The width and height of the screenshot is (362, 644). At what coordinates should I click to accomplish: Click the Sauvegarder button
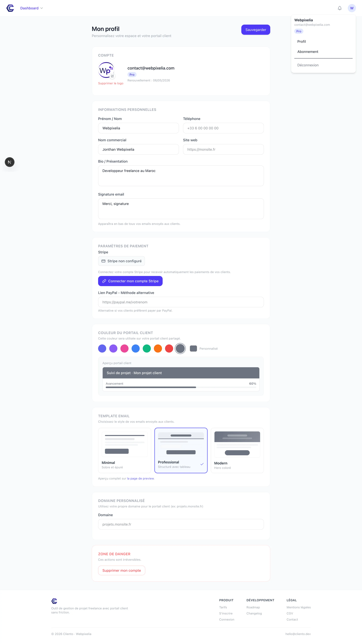click(256, 30)
